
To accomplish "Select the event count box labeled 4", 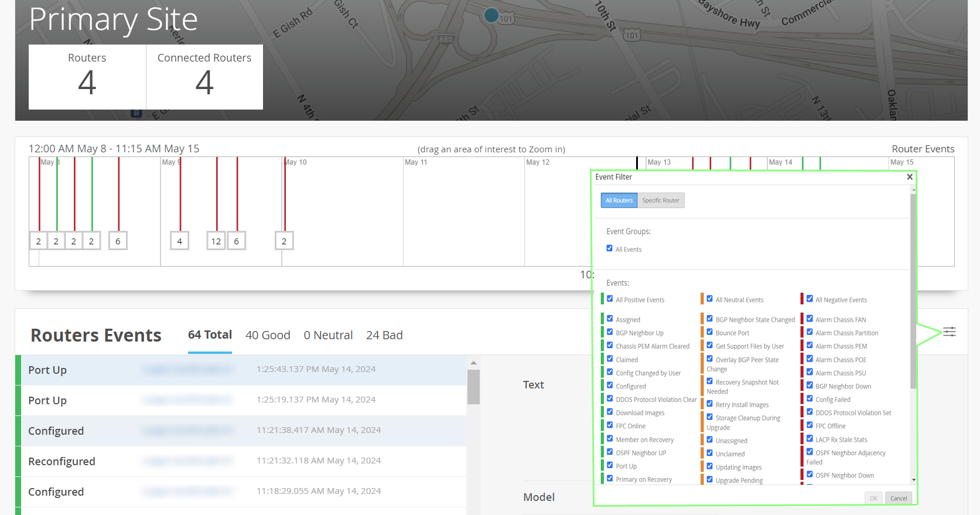I will 179,241.
